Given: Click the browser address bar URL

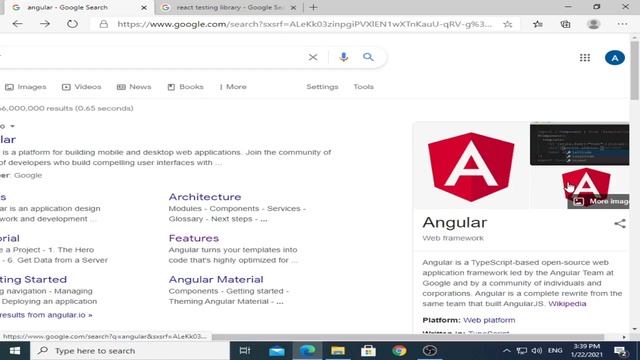Looking at the screenshot, I should [x=304, y=24].
